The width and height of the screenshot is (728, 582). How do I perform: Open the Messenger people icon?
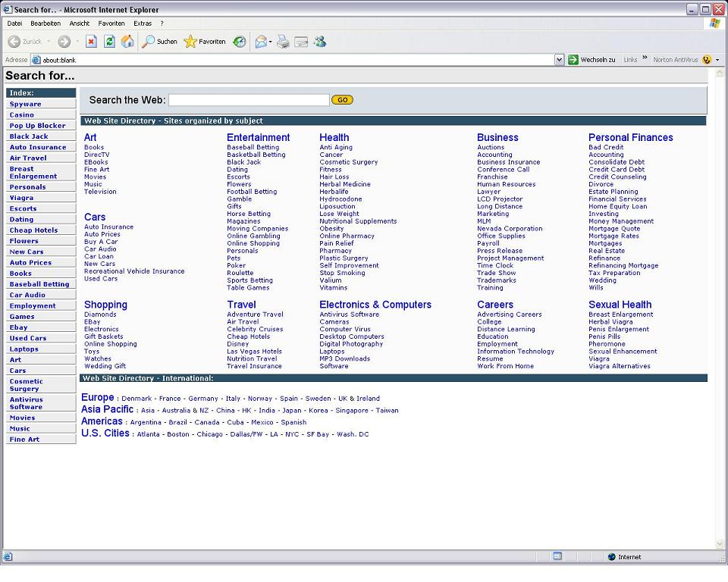click(319, 42)
